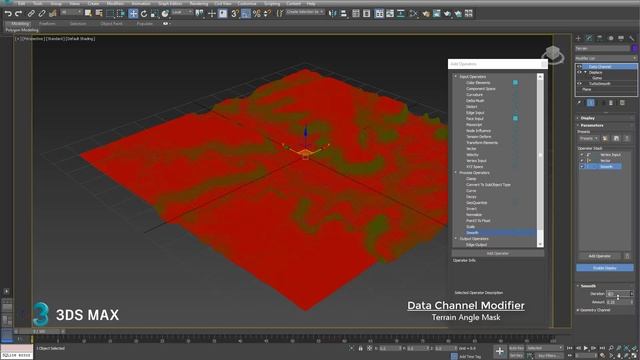This screenshot has height=360, width=640.
Task: Open the Hierarchy command panel icon
Action: [600, 38]
